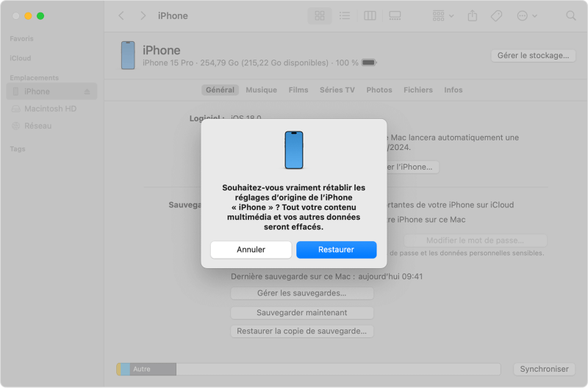
Task: Click the iCloud sidebar heading
Action: tap(21, 58)
